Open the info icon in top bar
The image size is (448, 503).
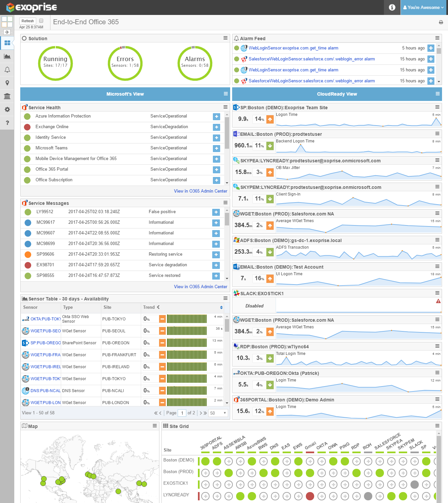(x=392, y=7)
